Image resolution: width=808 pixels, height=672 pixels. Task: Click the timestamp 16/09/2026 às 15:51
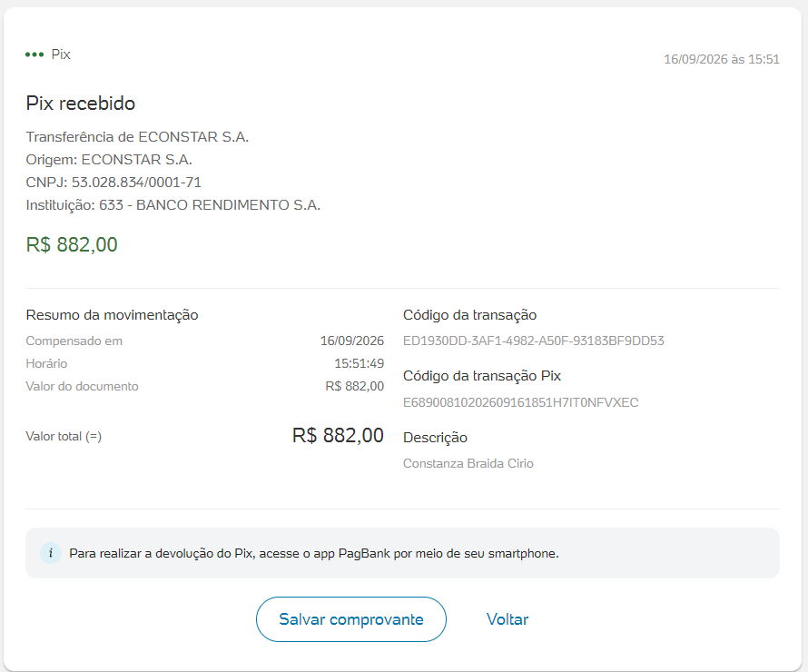pos(722,59)
